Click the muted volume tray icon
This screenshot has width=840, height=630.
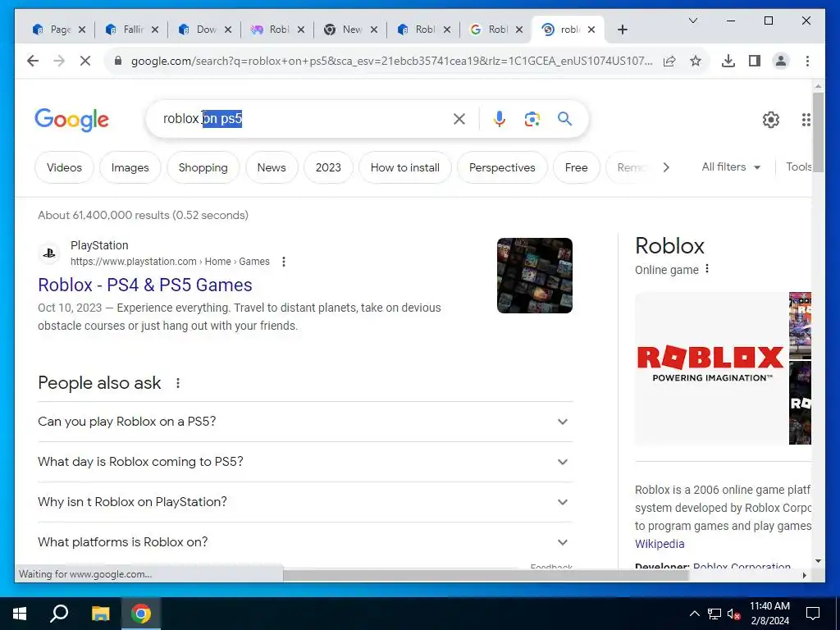pyautogui.click(x=734, y=614)
